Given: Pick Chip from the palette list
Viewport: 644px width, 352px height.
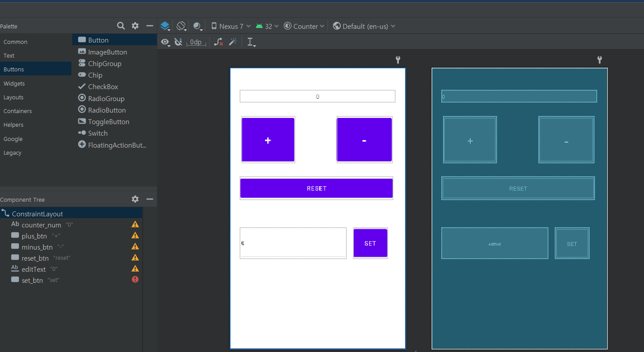Looking at the screenshot, I should point(114,75).
